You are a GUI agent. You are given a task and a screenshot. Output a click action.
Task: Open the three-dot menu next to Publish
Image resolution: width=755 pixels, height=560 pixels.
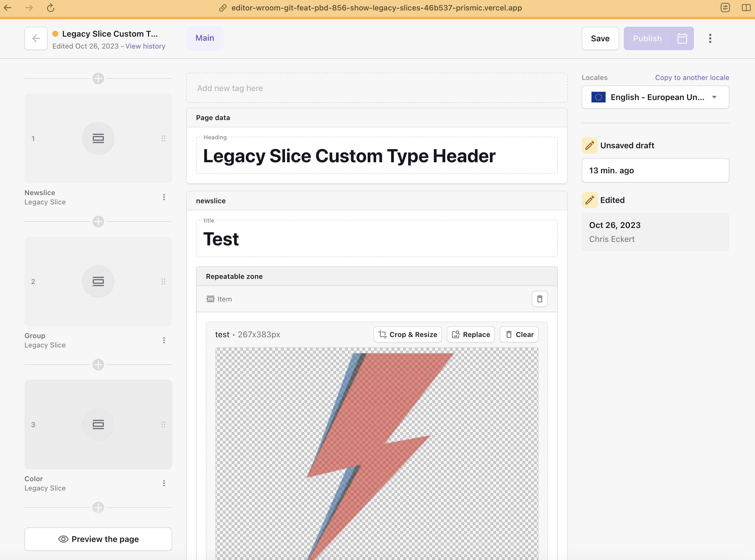(x=710, y=38)
